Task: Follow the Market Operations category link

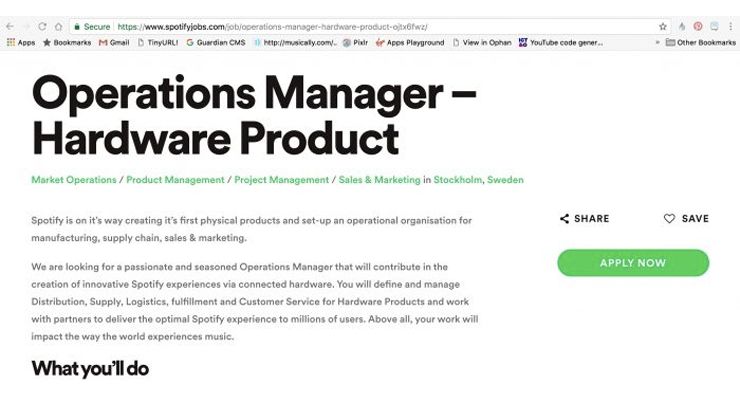Action: 74,180
